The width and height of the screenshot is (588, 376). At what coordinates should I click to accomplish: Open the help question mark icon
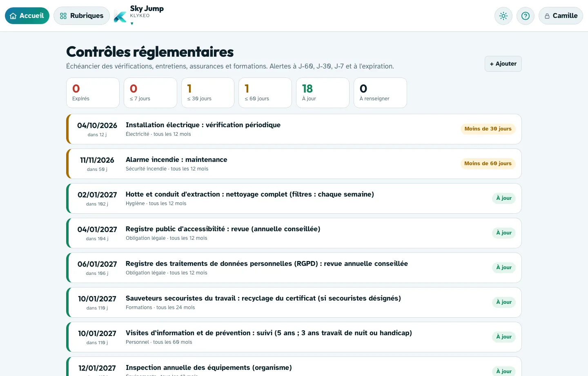click(526, 16)
